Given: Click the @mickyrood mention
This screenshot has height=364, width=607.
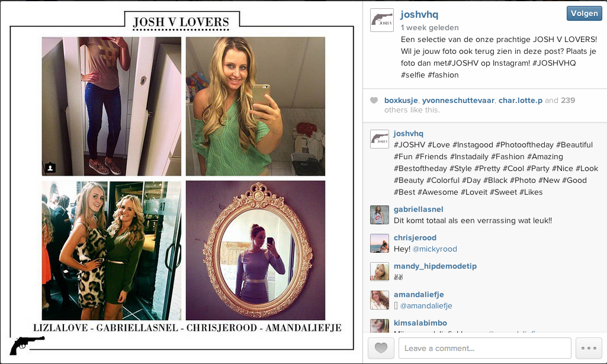Looking at the screenshot, I should tap(435, 249).
